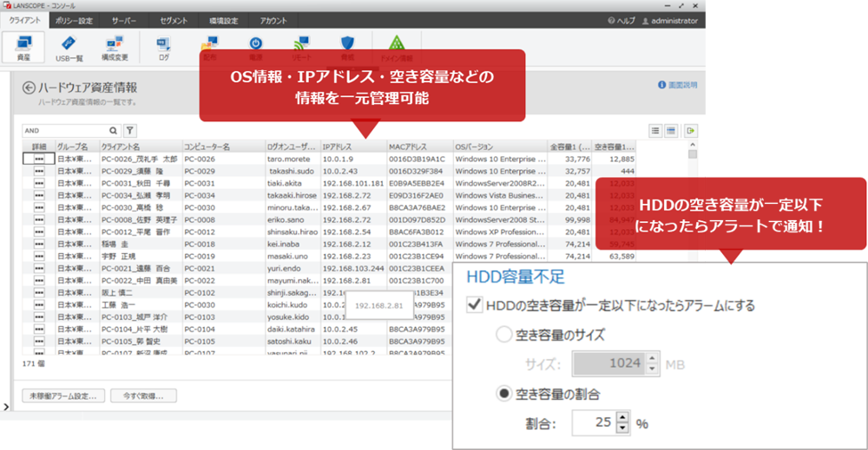Click the administrator user account
The image size is (868, 450).
[x=670, y=21]
